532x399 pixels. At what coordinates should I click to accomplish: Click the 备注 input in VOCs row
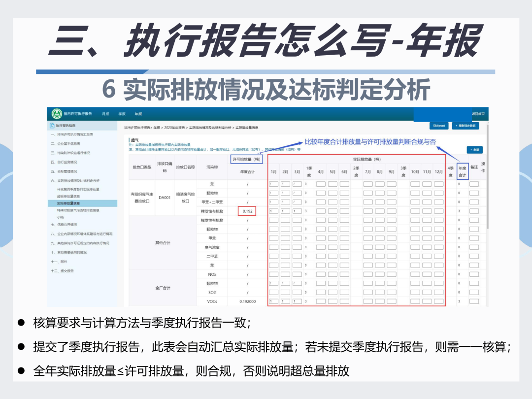click(x=474, y=301)
